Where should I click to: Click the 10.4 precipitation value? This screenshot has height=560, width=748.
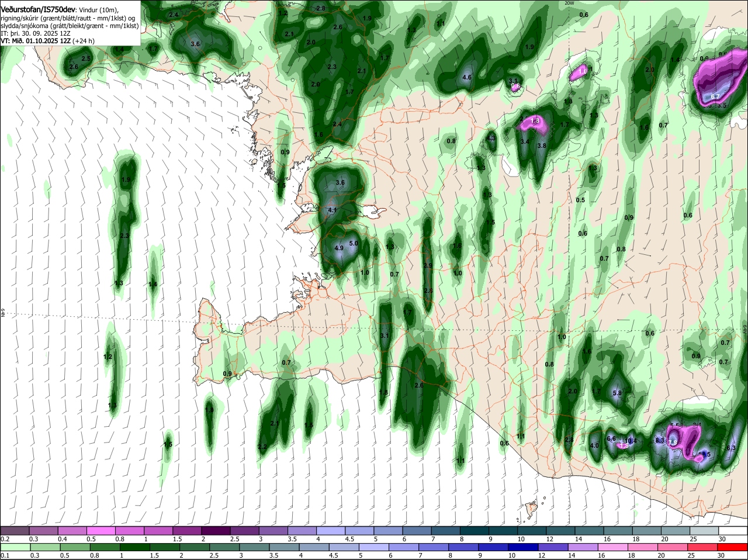click(x=631, y=441)
